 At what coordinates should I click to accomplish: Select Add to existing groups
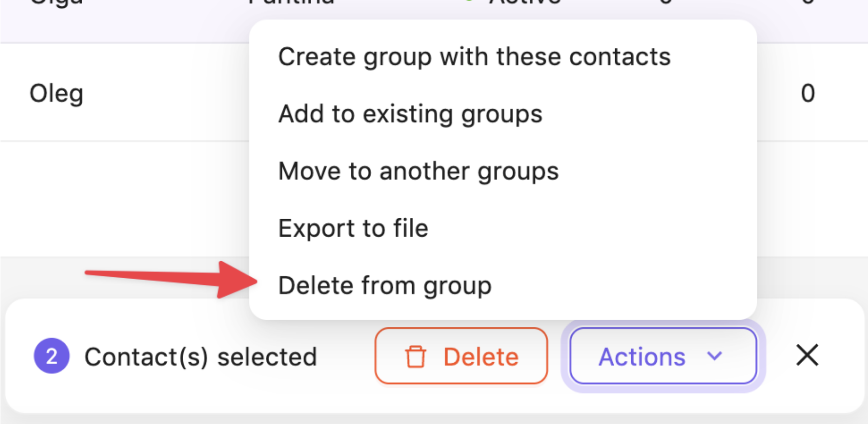(x=410, y=114)
